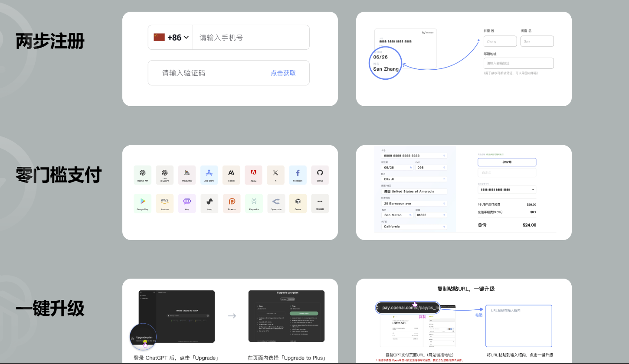Click the San Zhang cardholder name text
Screen dimensions: 629x364
tap(386, 69)
